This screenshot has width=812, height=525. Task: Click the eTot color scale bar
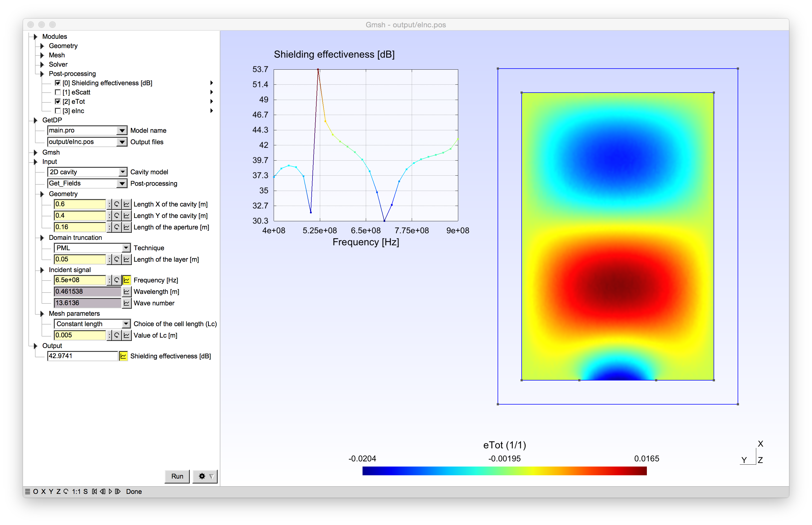(504, 471)
